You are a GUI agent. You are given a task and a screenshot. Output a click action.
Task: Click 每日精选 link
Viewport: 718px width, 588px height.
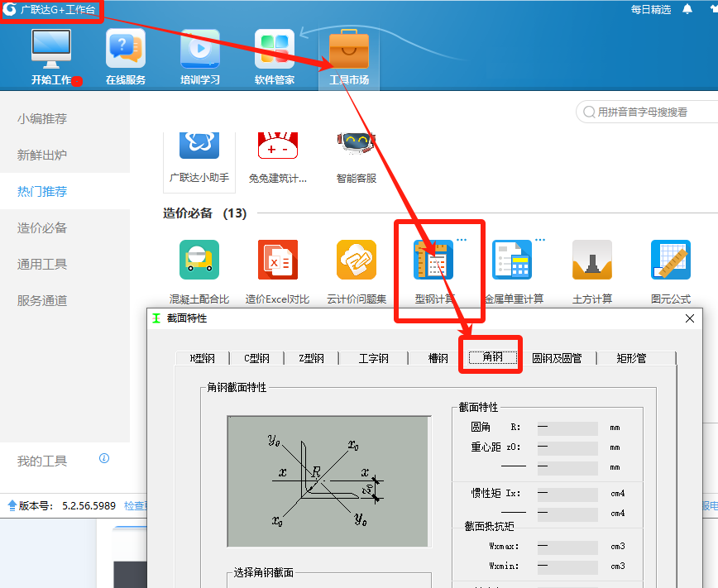pyautogui.click(x=651, y=10)
